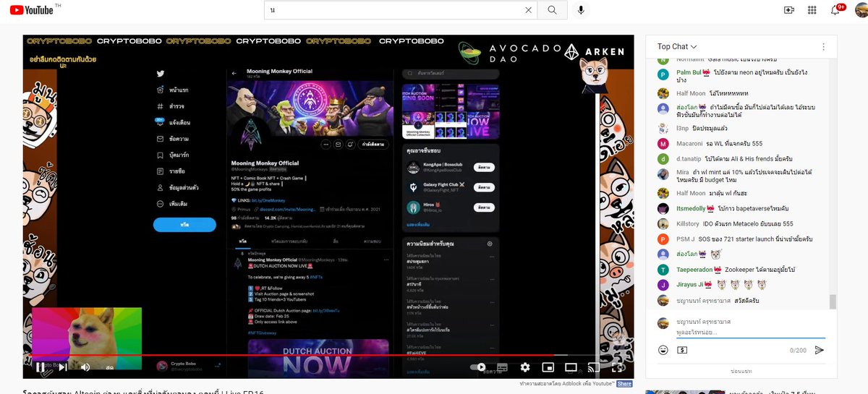This screenshot has height=394, width=868.
Task: Select chat author Killstory
Action: coord(688,223)
